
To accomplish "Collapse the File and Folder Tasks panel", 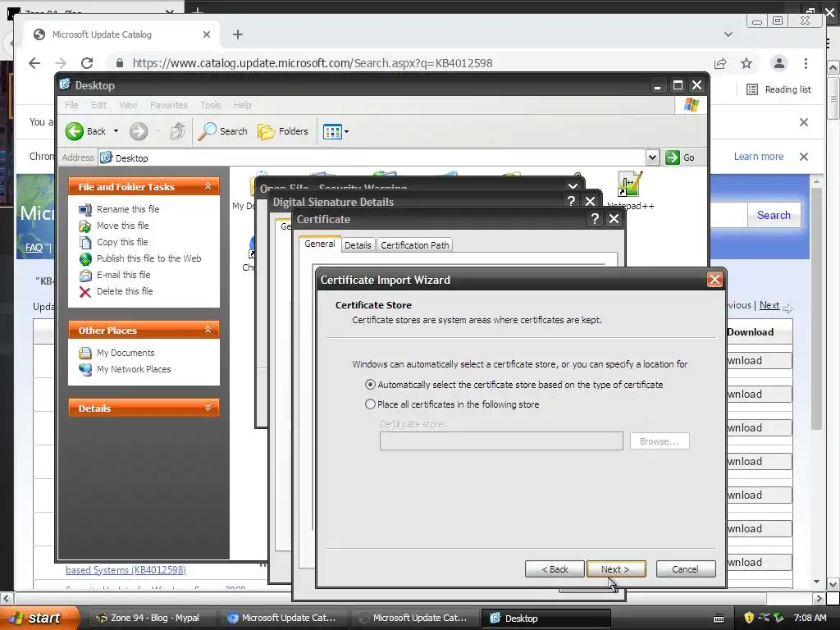I will click(208, 186).
